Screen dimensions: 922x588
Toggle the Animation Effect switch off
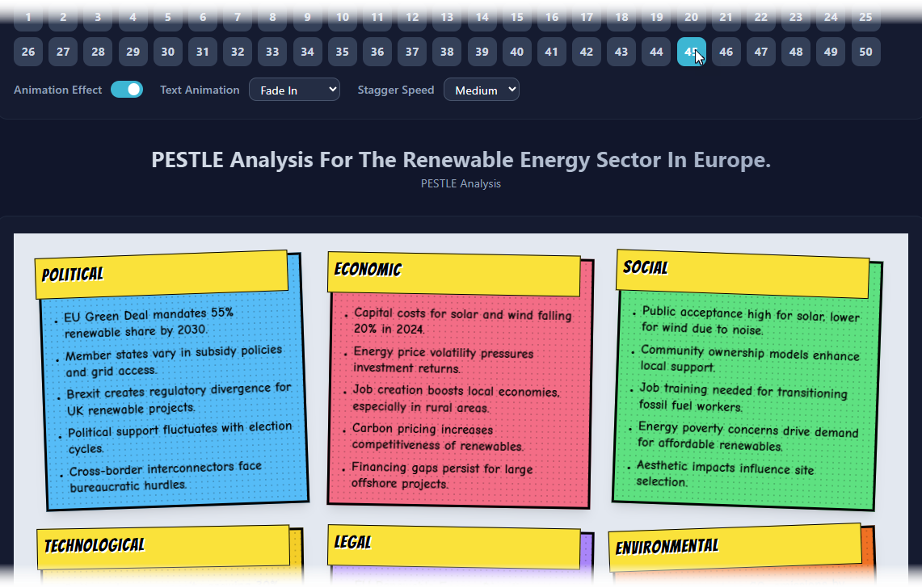click(126, 90)
